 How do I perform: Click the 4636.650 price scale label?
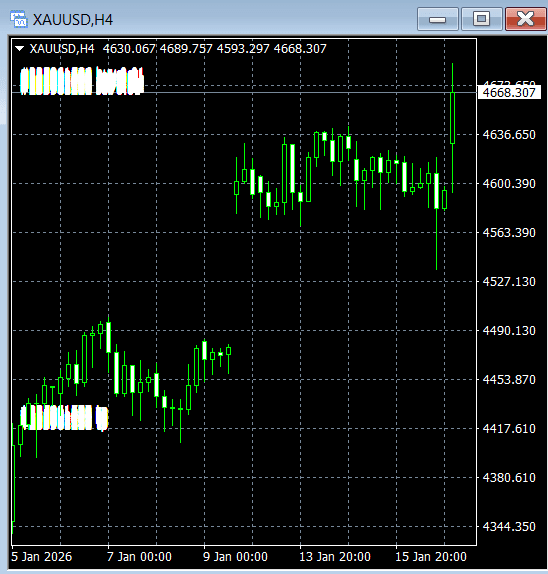point(509,135)
